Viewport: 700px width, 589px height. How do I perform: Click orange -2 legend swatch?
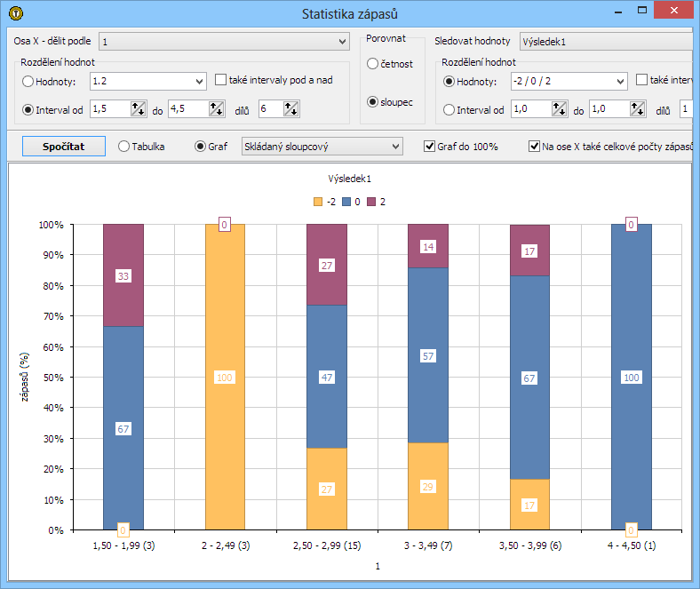coord(318,202)
